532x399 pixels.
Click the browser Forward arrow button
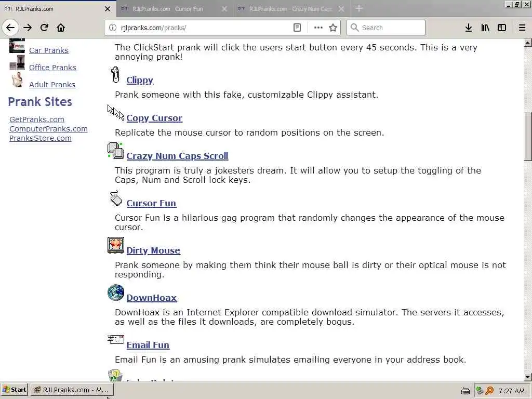click(28, 28)
